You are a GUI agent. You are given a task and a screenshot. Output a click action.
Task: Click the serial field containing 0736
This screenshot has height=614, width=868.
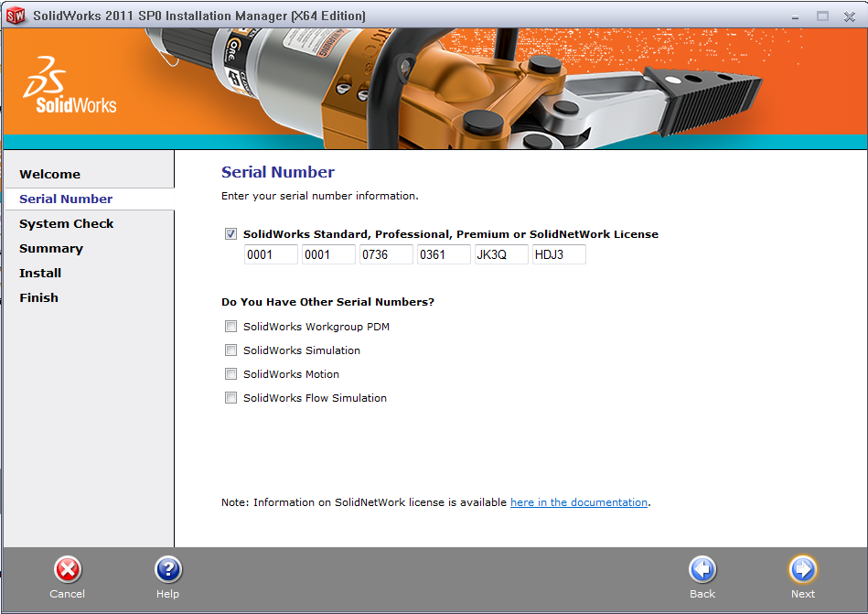point(386,254)
